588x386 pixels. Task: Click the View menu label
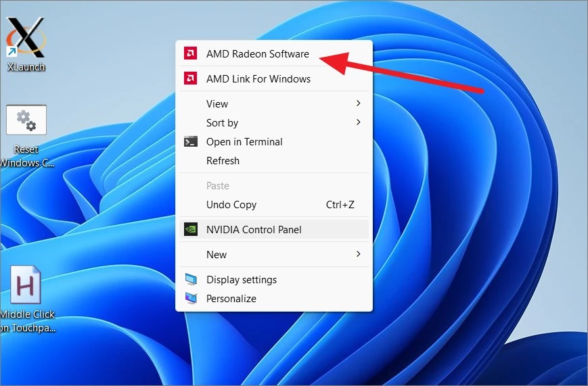pos(217,104)
